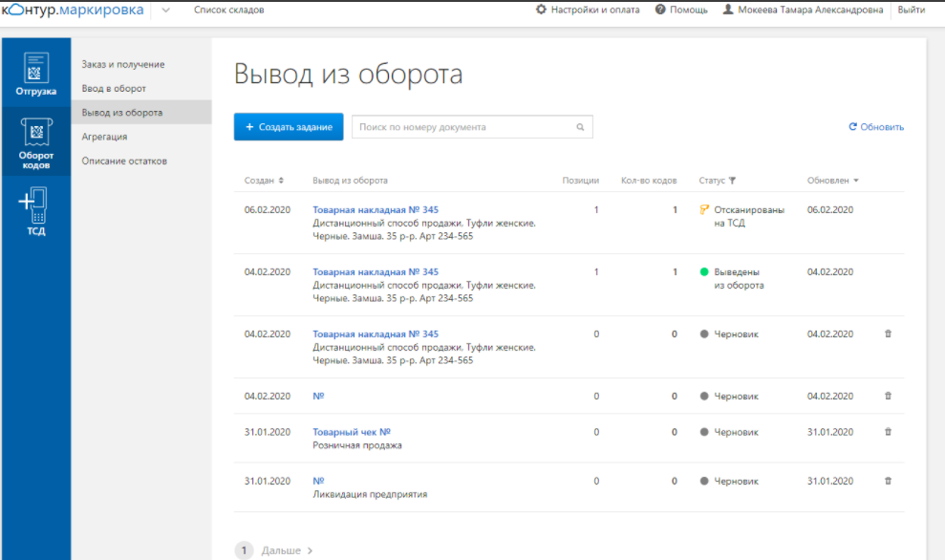
Task: Click Выйти to log out
Action: click(x=911, y=11)
